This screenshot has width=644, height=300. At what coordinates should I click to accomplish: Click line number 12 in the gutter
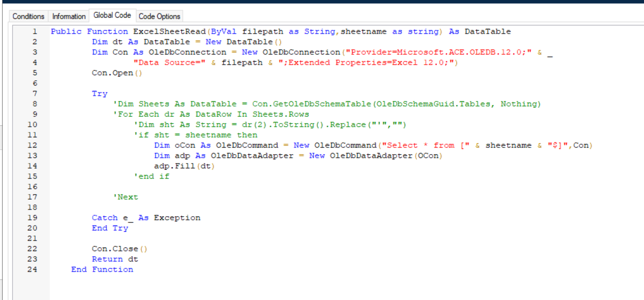32,145
